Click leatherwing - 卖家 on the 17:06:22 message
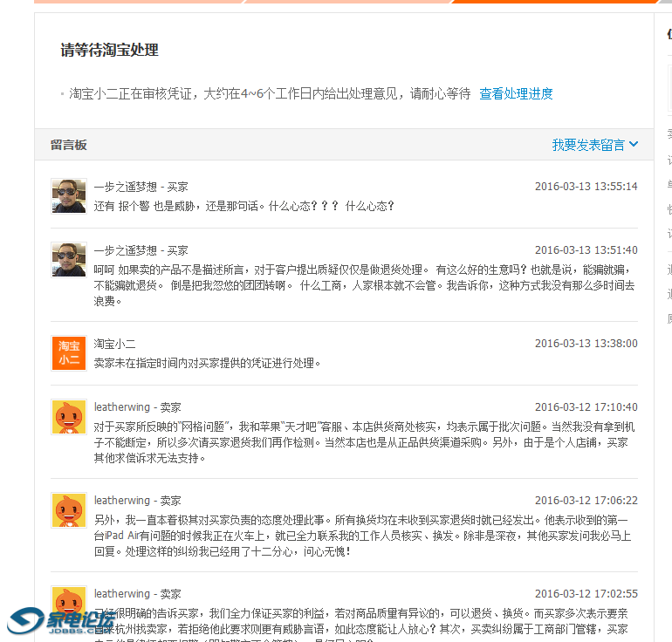Image resolution: width=672 pixels, height=642 pixels. click(138, 501)
